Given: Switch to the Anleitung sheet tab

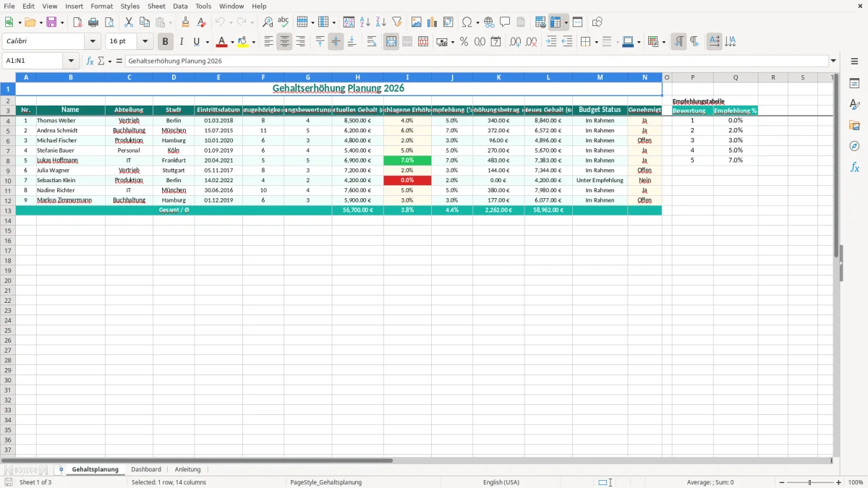Looking at the screenshot, I should coord(188,469).
